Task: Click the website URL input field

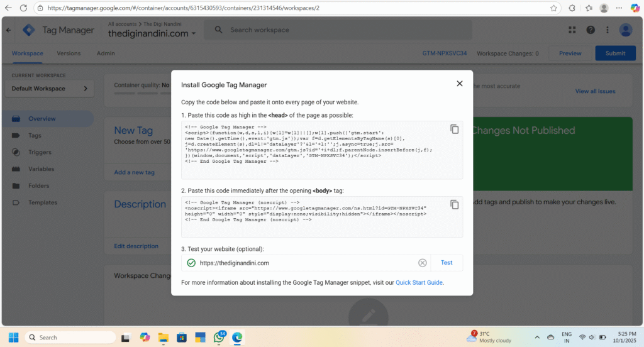Action: click(305, 263)
